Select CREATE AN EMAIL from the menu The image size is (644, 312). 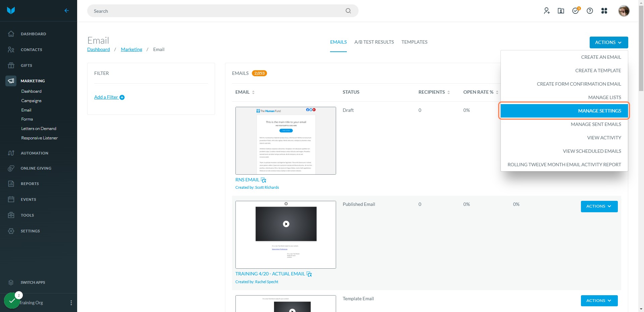click(x=564, y=57)
